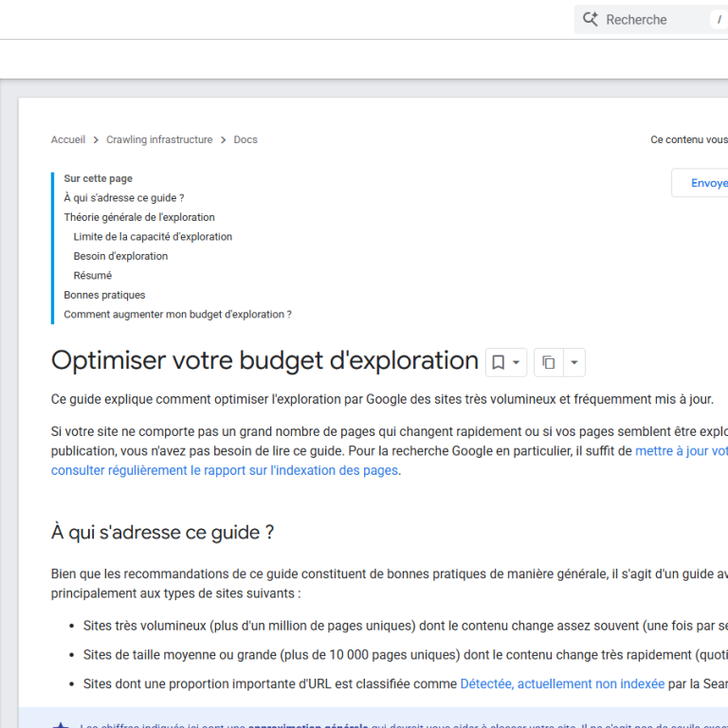The height and width of the screenshot is (728, 728).
Task: Click the 'À qui s'adresse ce guide ?' heading
Action: pos(162,533)
